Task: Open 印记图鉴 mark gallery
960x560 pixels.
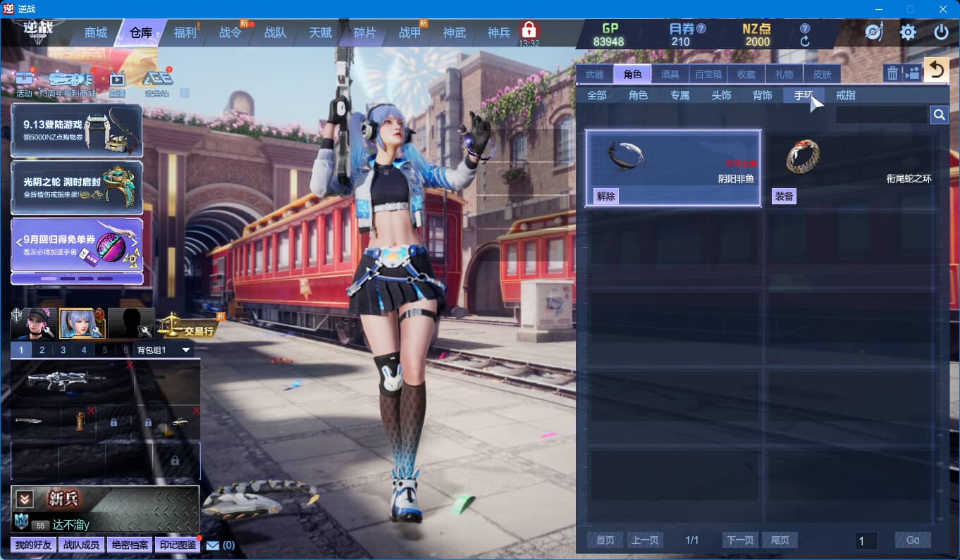Action: [x=178, y=545]
